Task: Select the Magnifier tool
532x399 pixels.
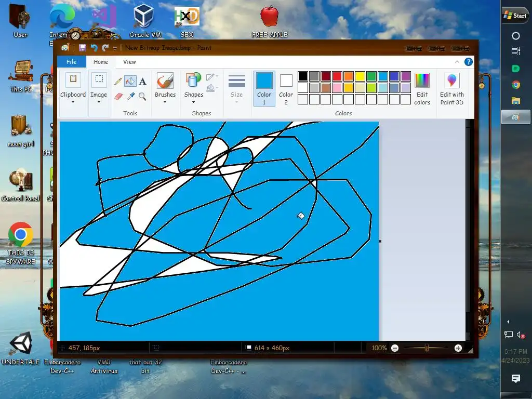Action: (142, 97)
